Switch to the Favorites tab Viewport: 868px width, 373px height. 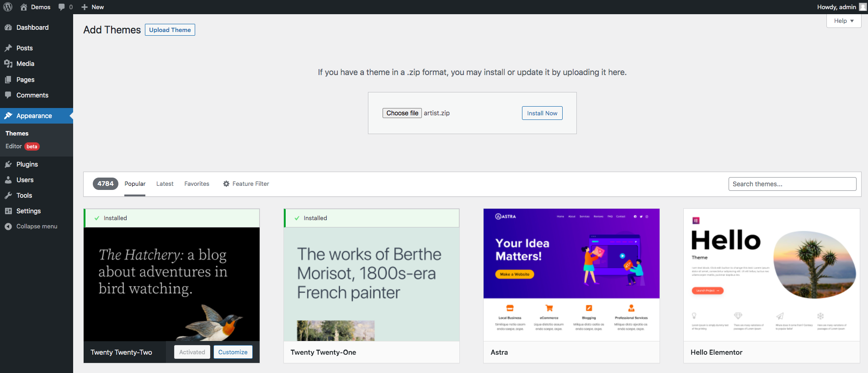click(197, 184)
